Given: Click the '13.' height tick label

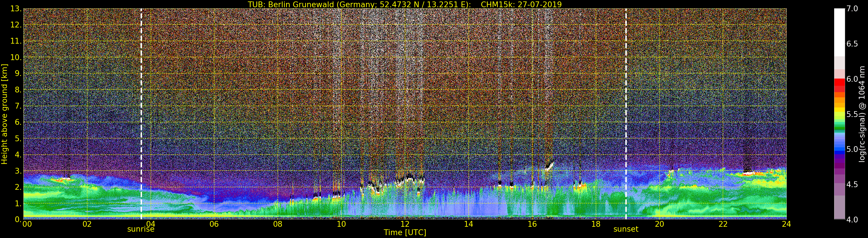Looking at the screenshot, I should click(16, 9).
